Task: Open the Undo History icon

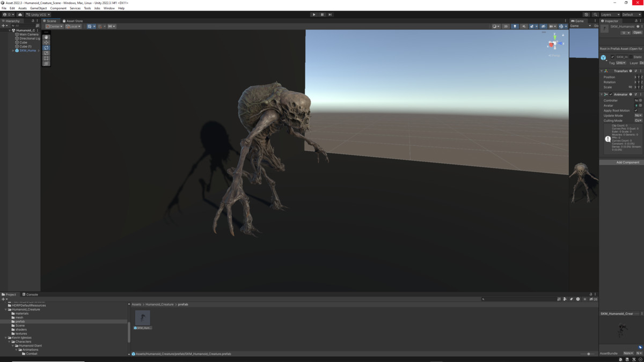Action: [586, 14]
